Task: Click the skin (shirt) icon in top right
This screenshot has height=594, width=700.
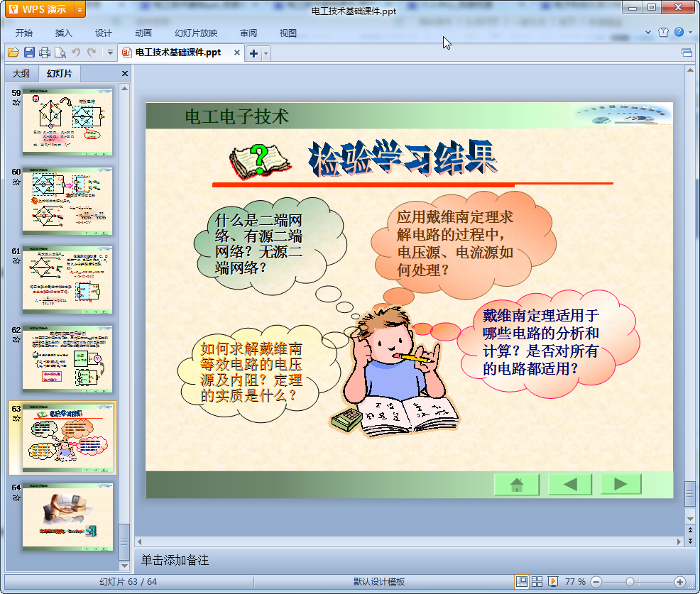Action: 663,32
